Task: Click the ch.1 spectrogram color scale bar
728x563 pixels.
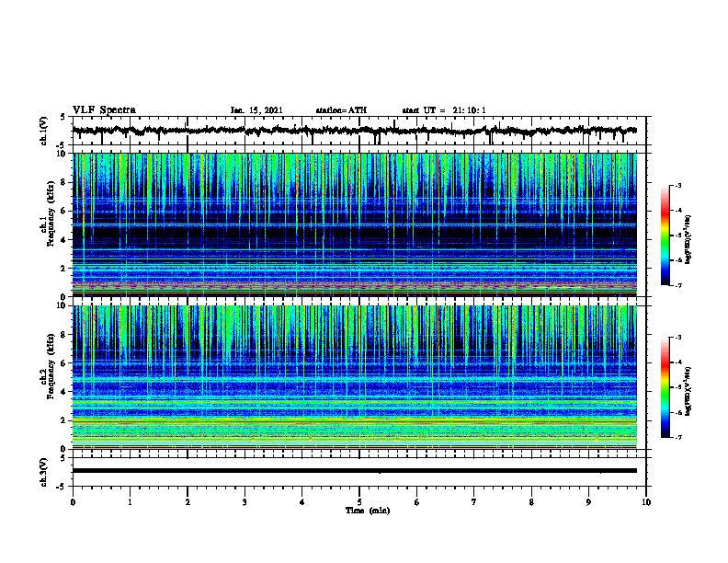Action: pyautogui.click(x=665, y=235)
